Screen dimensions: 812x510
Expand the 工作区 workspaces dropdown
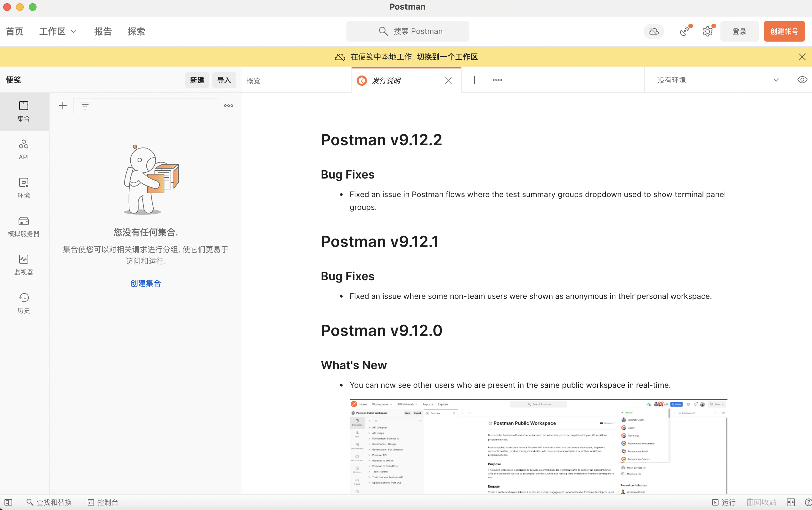(58, 31)
